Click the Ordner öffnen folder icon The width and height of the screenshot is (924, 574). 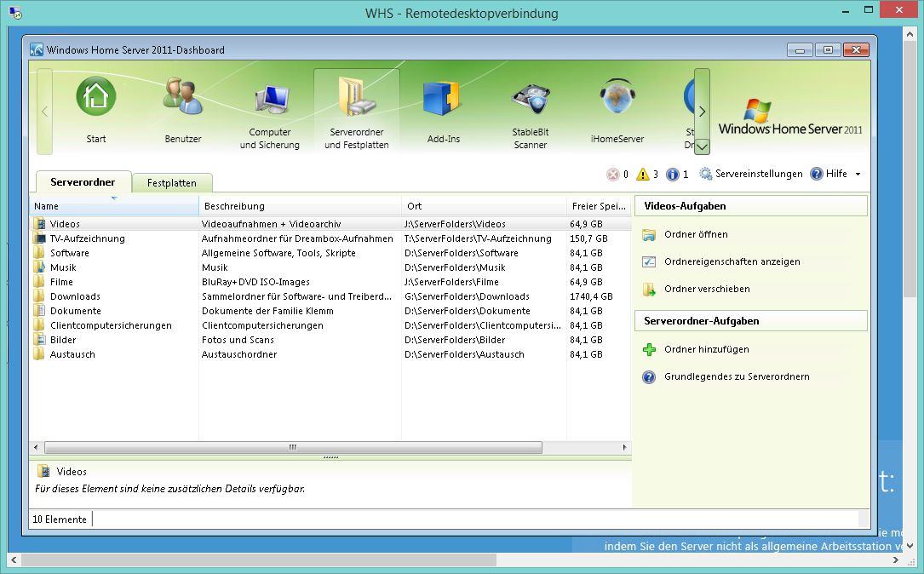coord(649,235)
